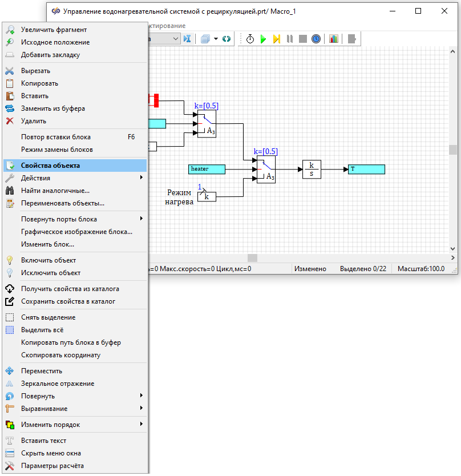This screenshot has height=476, width=461.
Task: Select Параметры расчёта menu entry
Action: point(52,466)
